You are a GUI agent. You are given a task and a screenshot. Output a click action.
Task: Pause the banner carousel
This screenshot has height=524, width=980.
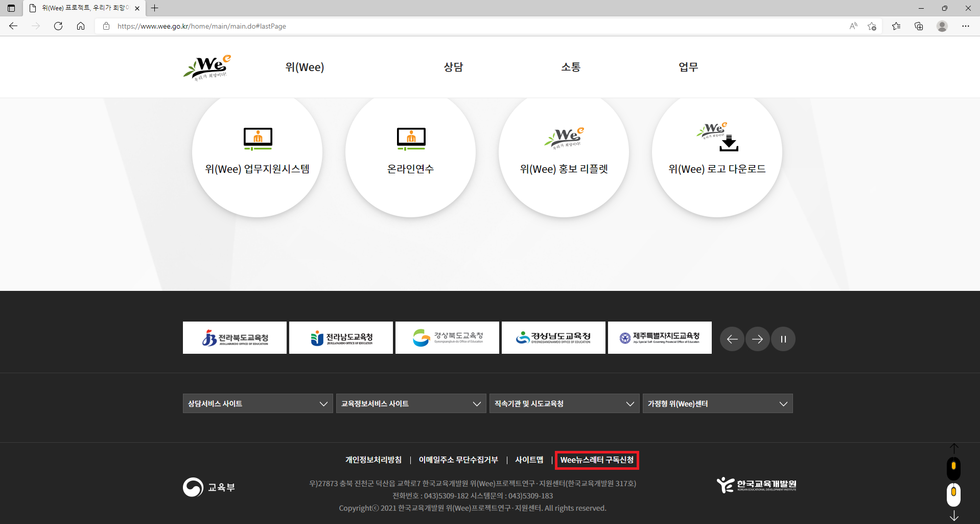click(x=783, y=339)
